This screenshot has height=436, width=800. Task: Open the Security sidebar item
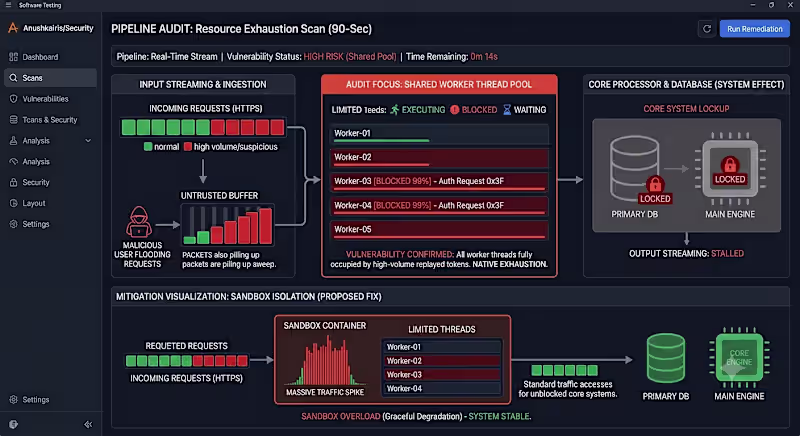[x=50, y=183]
